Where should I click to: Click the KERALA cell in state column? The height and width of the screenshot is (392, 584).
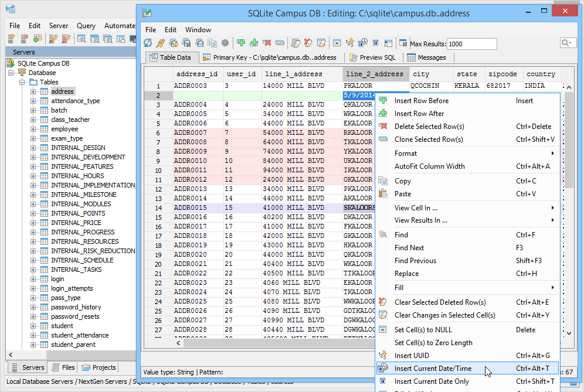tap(468, 86)
